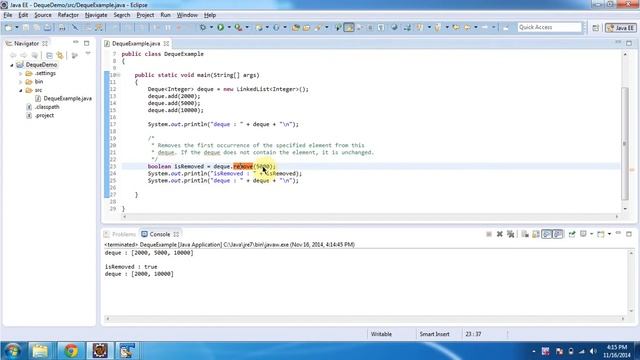This screenshot has width=640, height=360.
Task: Collapse the DequeDemo project node
Action: coord(12,65)
